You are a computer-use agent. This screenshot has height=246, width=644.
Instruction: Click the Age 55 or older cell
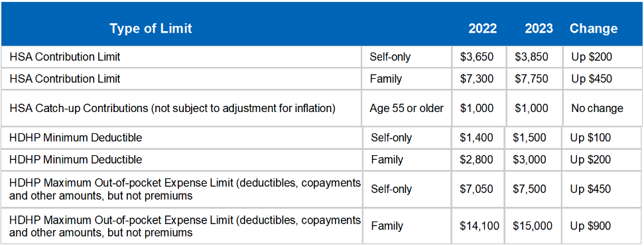click(407, 108)
